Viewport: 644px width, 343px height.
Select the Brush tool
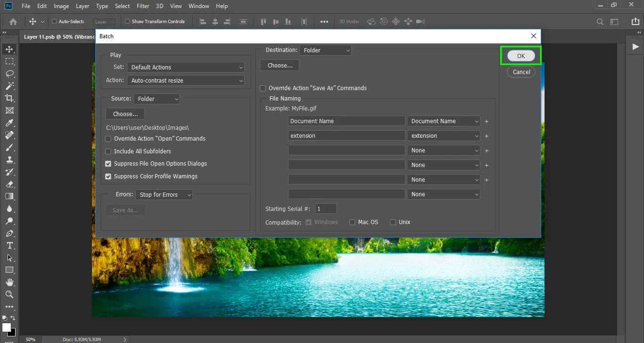pos(10,147)
